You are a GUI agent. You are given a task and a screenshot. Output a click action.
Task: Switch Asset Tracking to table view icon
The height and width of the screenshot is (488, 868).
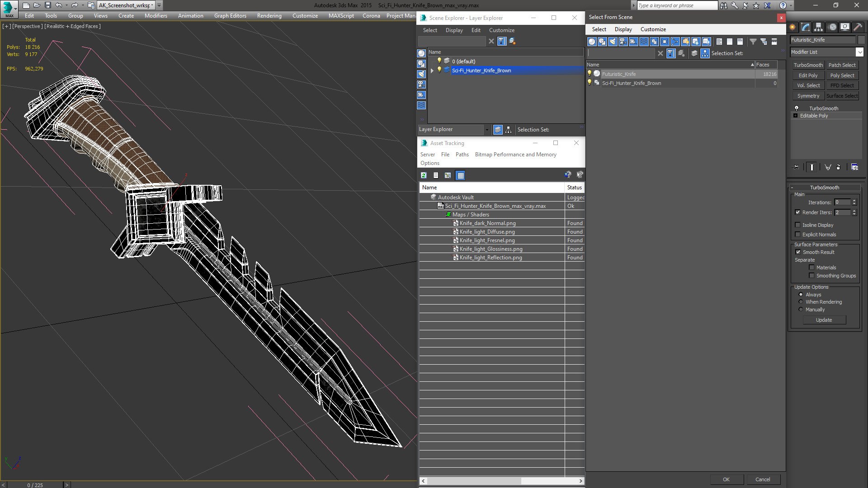[x=460, y=175]
